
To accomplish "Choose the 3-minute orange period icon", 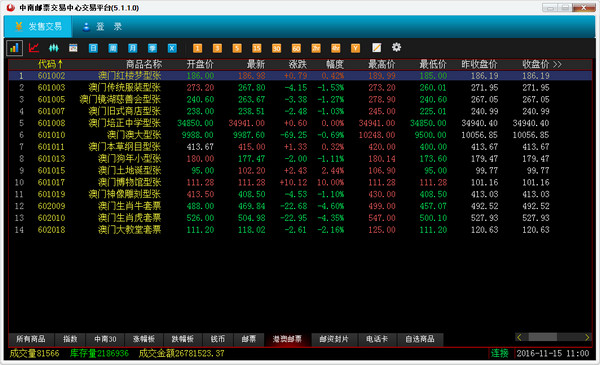I will [x=217, y=48].
